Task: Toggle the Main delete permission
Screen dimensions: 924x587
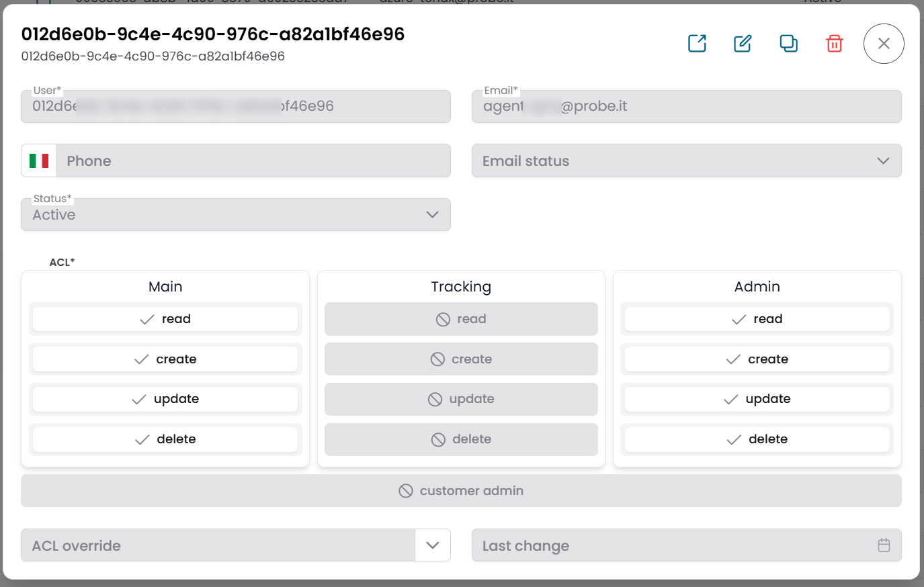Action: click(165, 439)
